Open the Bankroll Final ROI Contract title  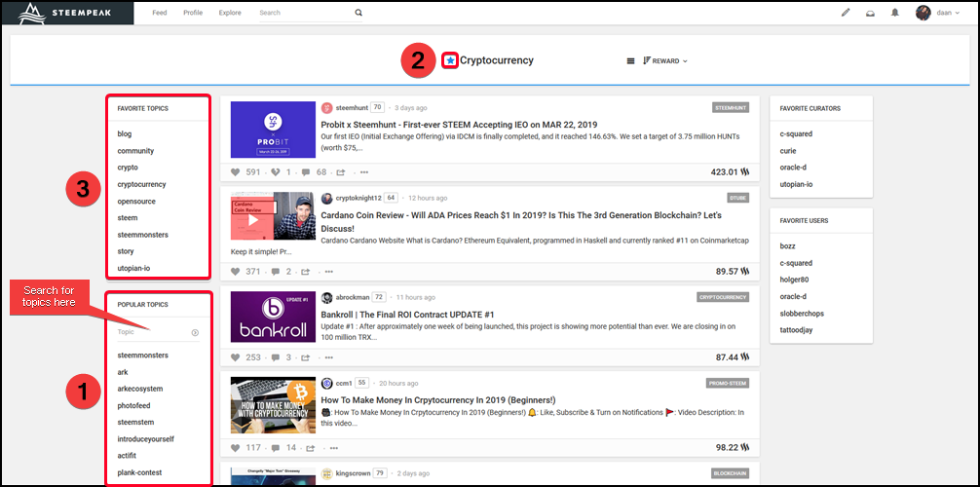(x=407, y=315)
